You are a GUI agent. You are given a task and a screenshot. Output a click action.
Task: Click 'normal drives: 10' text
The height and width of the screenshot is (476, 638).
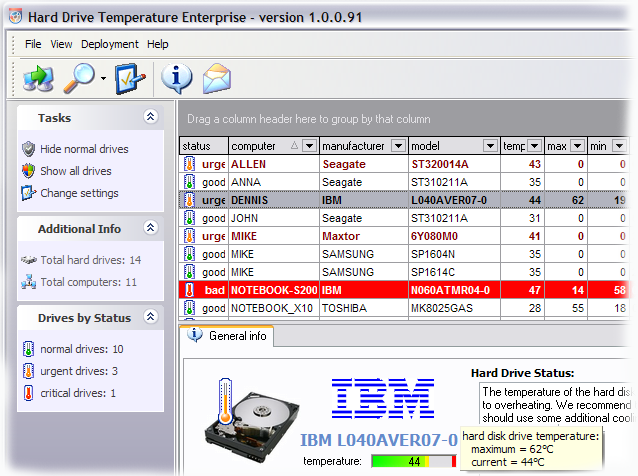pyautogui.click(x=82, y=349)
